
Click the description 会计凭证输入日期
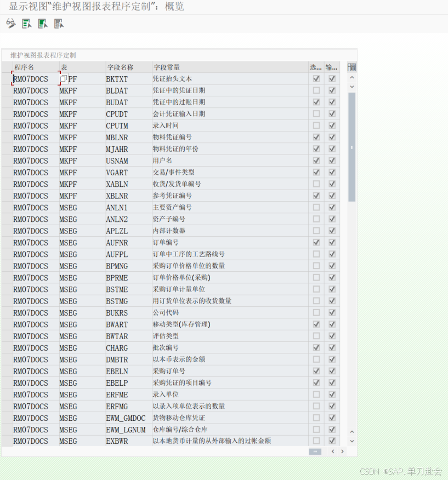(179, 113)
